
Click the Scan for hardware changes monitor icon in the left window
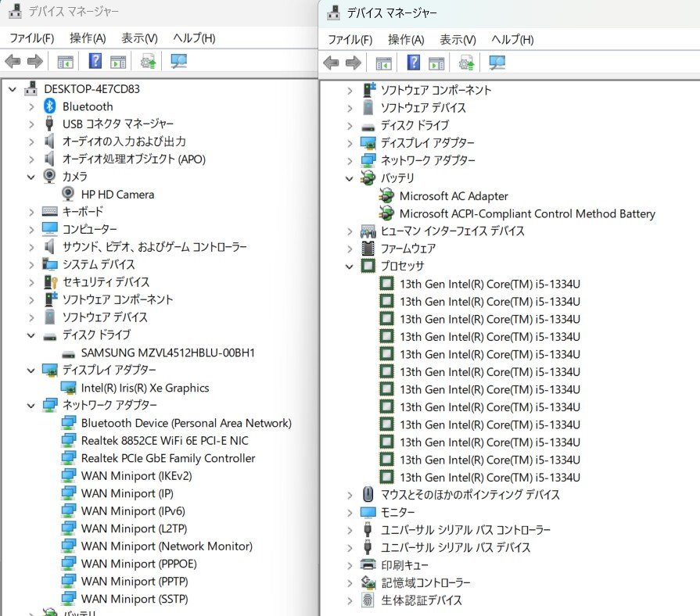(x=179, y=61)
